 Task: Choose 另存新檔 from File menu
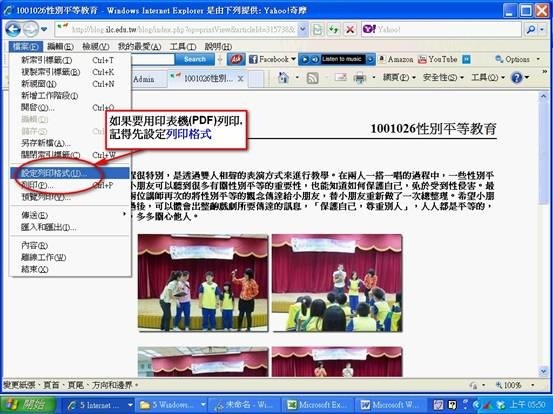(46, 143)
